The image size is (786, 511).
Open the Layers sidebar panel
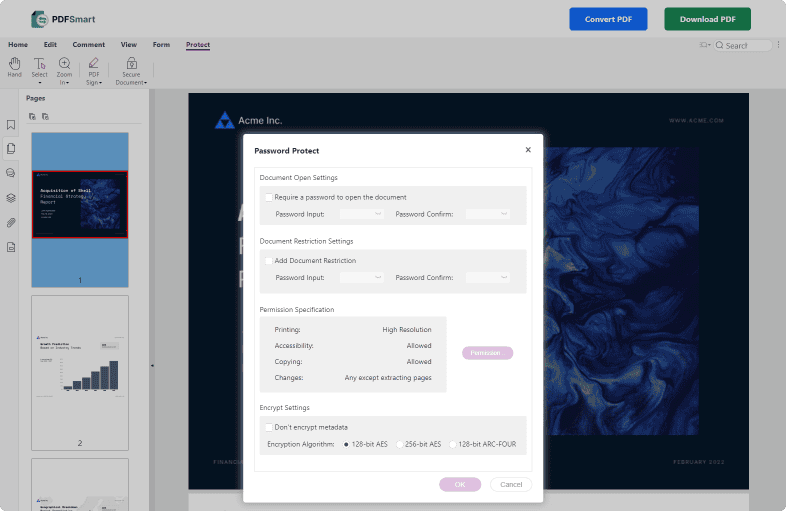11,198
